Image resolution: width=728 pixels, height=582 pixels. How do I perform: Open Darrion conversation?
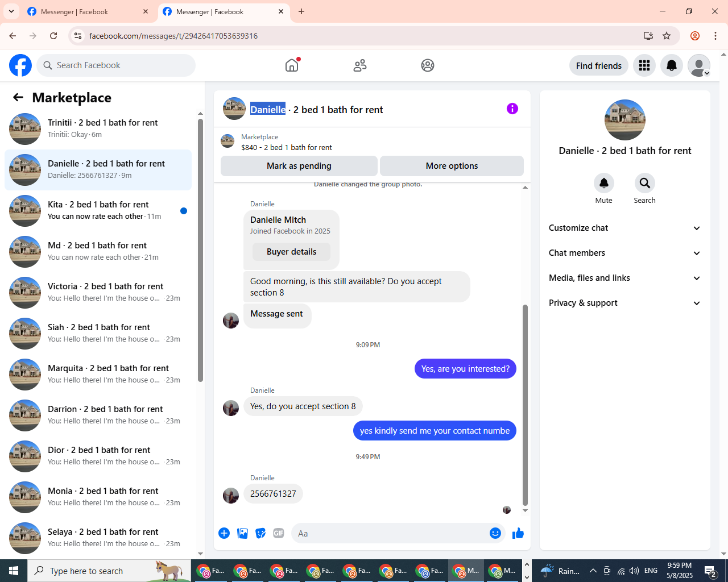[x=98, y=415]
